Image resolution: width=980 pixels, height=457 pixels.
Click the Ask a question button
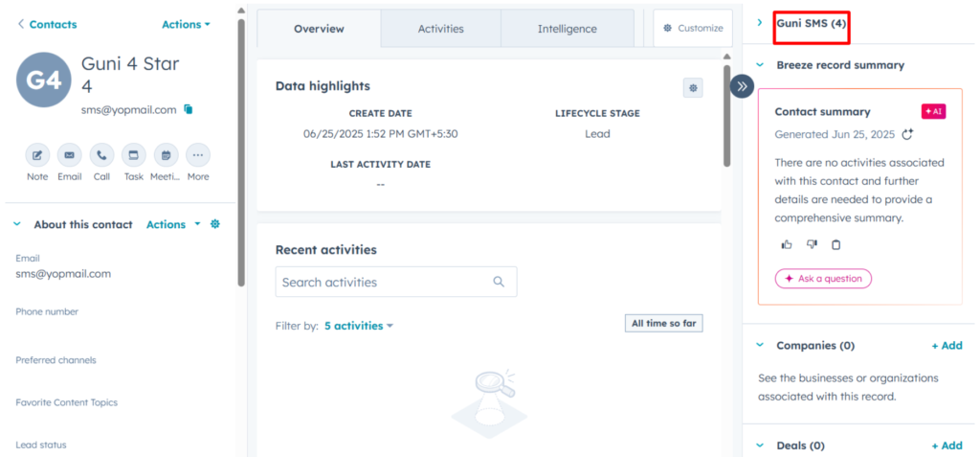pyautogui.click(x=823, y=279)
